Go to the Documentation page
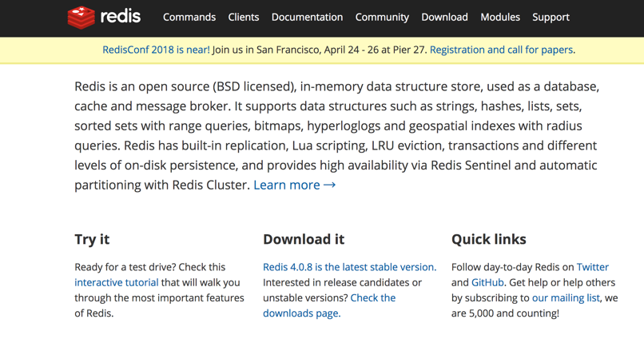This screenshot has width=644, height=339. coord(307,17)
